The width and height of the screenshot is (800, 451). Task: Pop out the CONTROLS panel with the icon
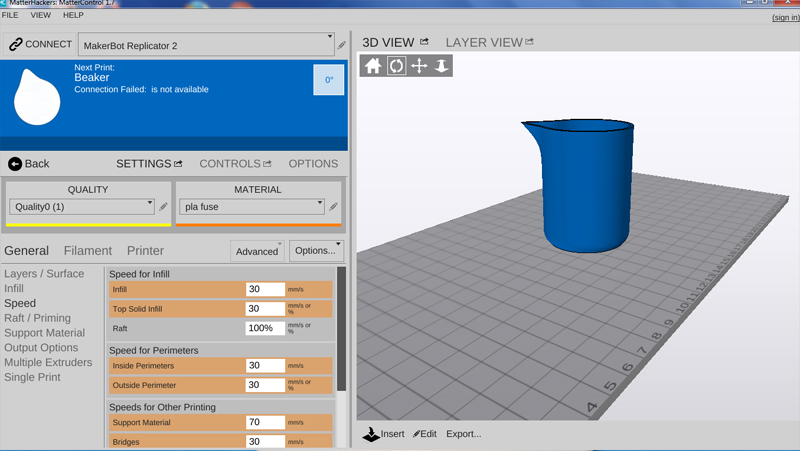pos(267,163)
